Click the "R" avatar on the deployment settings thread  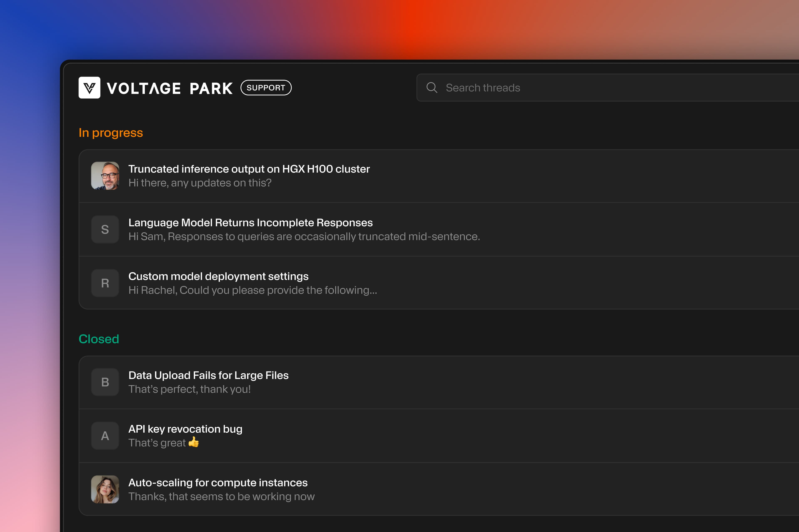click(x=105, y=283)
